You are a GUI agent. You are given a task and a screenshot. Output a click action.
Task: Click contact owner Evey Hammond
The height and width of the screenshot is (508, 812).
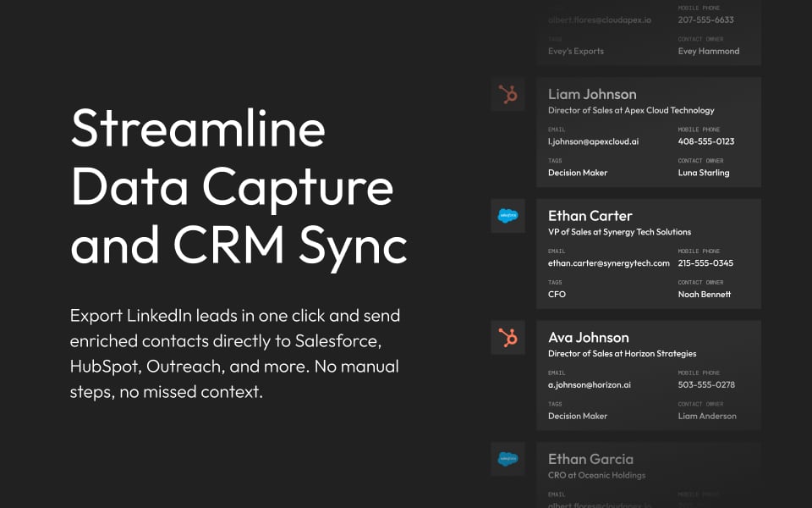pyautogui.click(x=709, y=52)
